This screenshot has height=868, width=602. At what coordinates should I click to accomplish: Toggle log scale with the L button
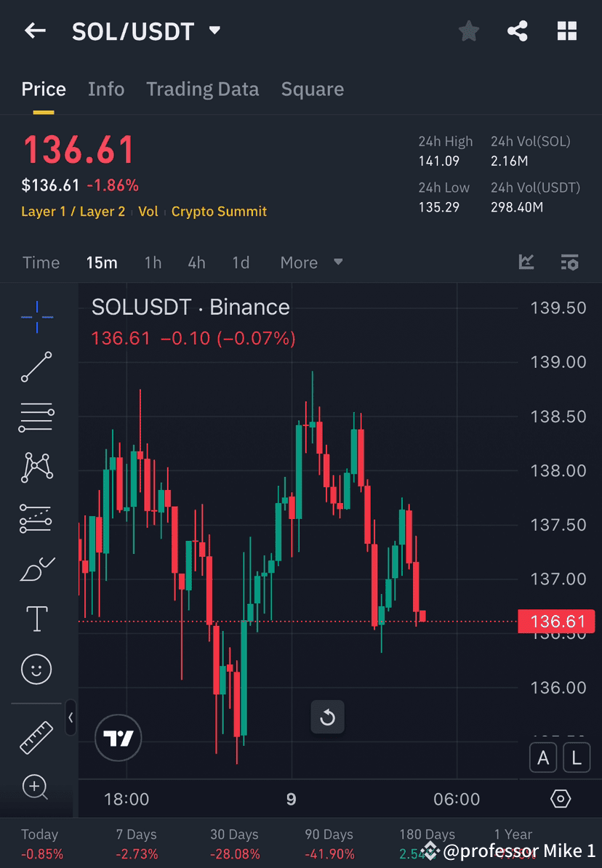click(x=577, y=758)
